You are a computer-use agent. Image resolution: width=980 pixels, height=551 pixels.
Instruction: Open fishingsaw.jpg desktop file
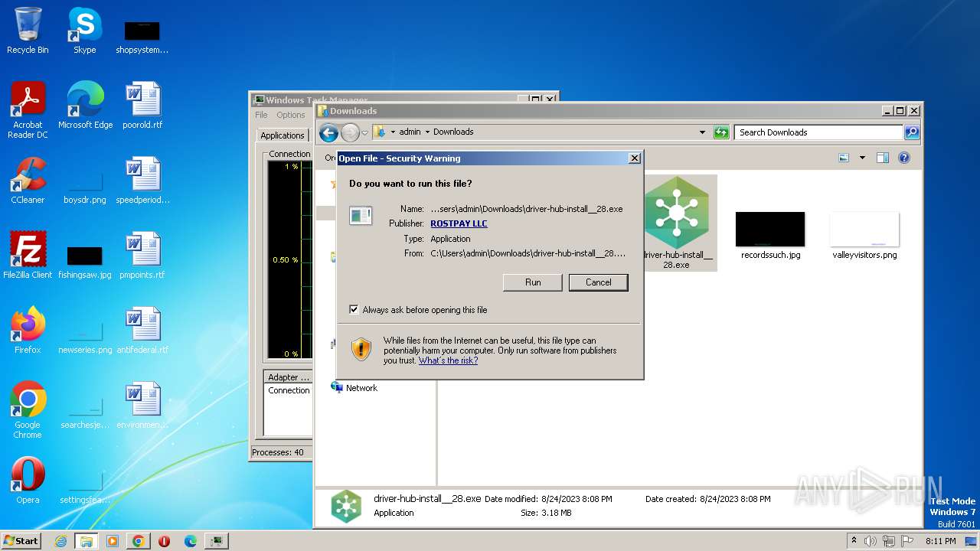pyautogui.click(x=85, y=260)
